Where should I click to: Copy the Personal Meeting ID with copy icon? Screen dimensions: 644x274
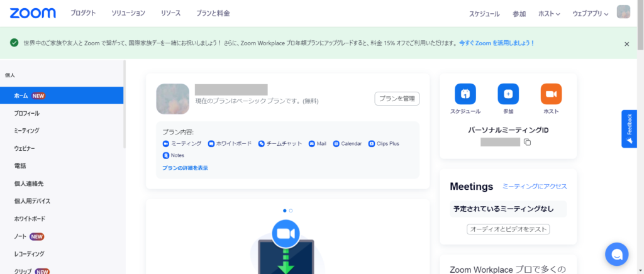coord(528,142)
